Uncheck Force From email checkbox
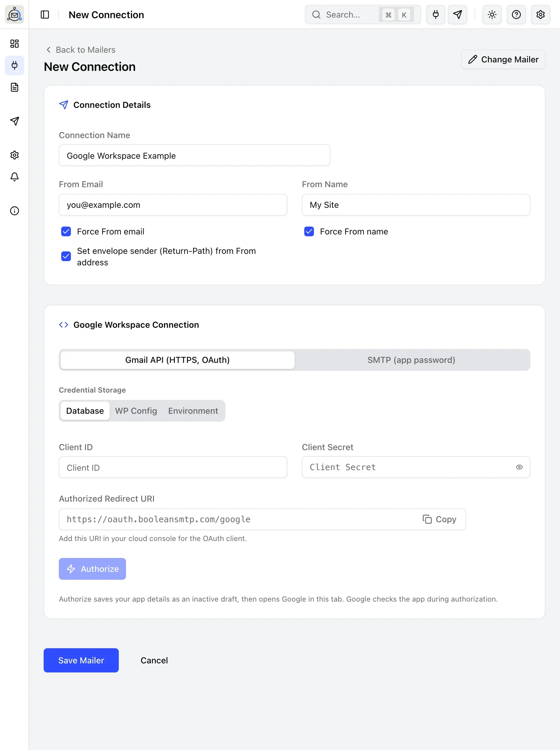 (66, 231)
